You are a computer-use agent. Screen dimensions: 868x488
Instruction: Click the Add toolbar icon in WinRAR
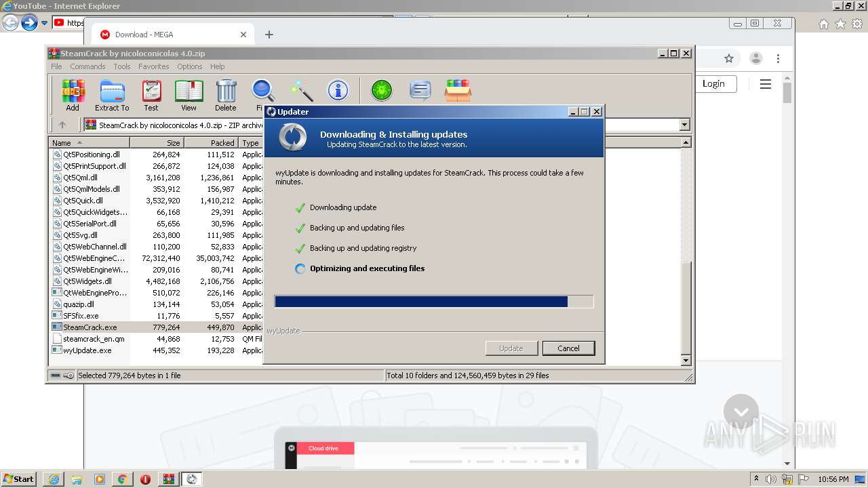tap(73, 95)
